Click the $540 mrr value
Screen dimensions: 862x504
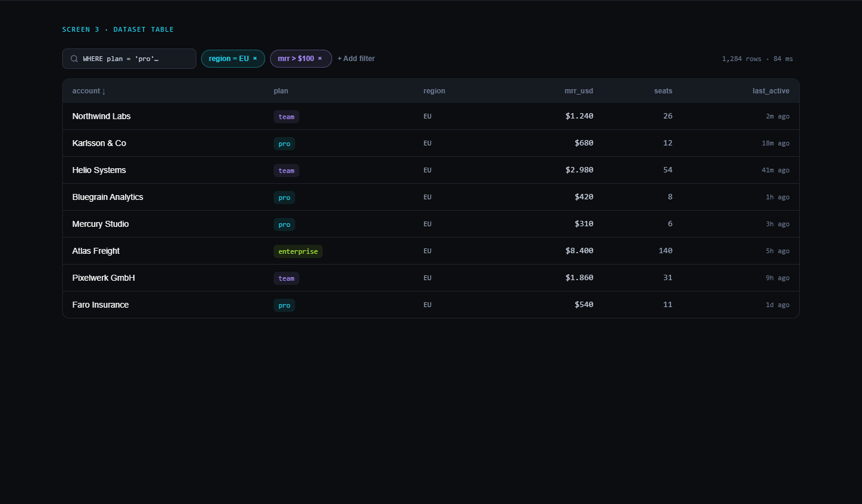point(584,305)
